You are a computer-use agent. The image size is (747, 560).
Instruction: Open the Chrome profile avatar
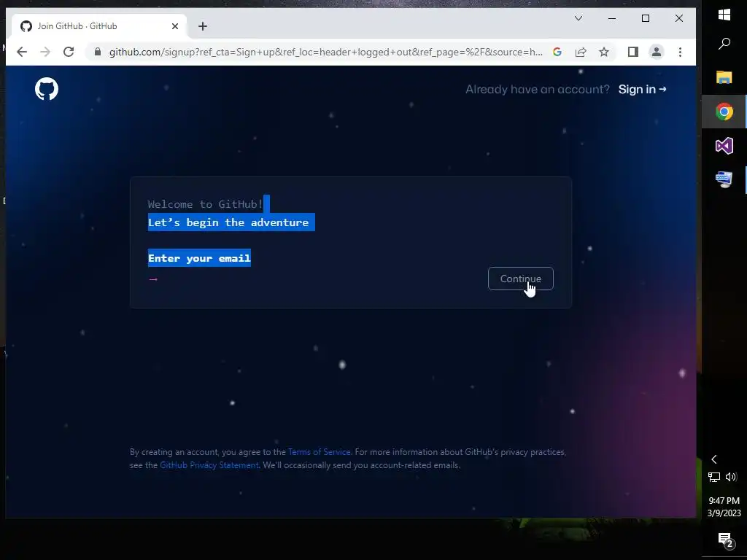[x=657, y=52]
